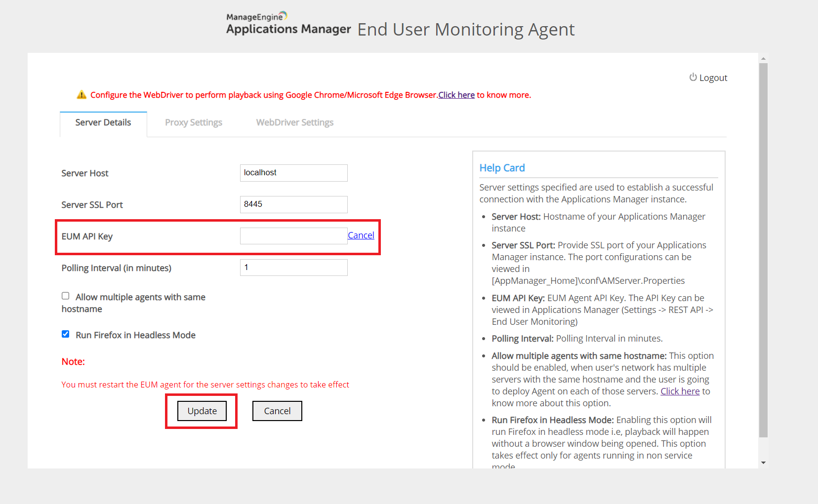Open the WebDriver warning's Click here link
Viewport: 818px width, 504px height.
click(456, 95)
